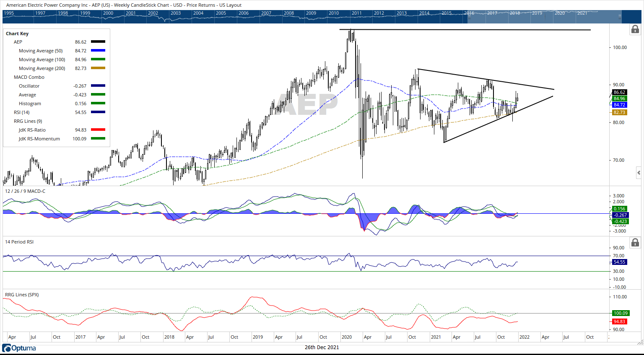Select the Moving Average (50) blue swatch
Screen dimensions: 644x355
click(x=98, y=51)
